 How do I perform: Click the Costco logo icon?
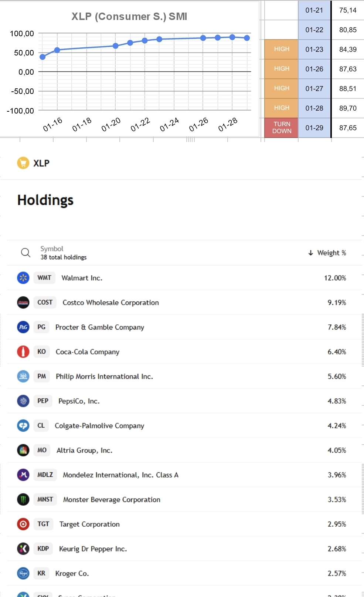coord(23,302)
